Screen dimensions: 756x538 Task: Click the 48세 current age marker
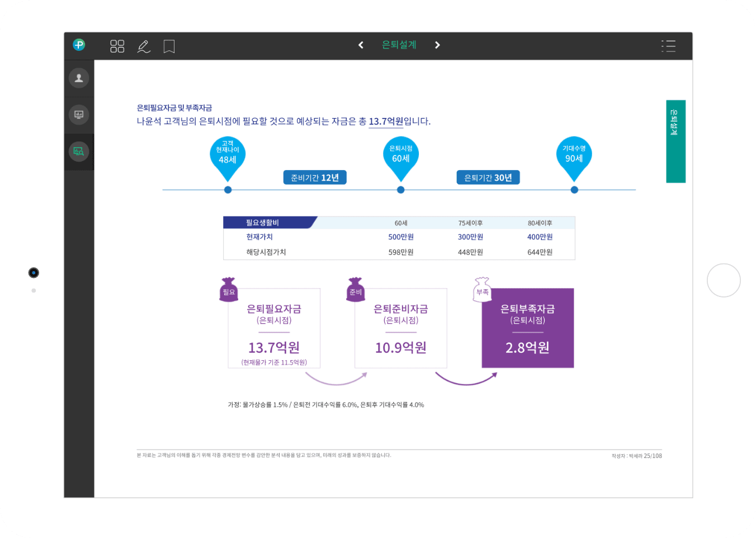(228, 159)
